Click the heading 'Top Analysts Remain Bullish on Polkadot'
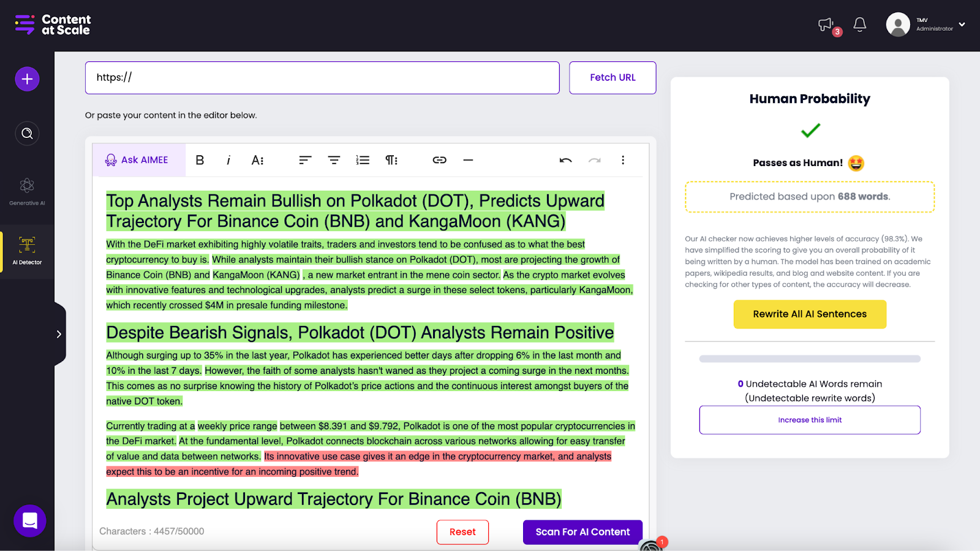The width and height of the screenshot is (980, 551). [x=355, y=211]
